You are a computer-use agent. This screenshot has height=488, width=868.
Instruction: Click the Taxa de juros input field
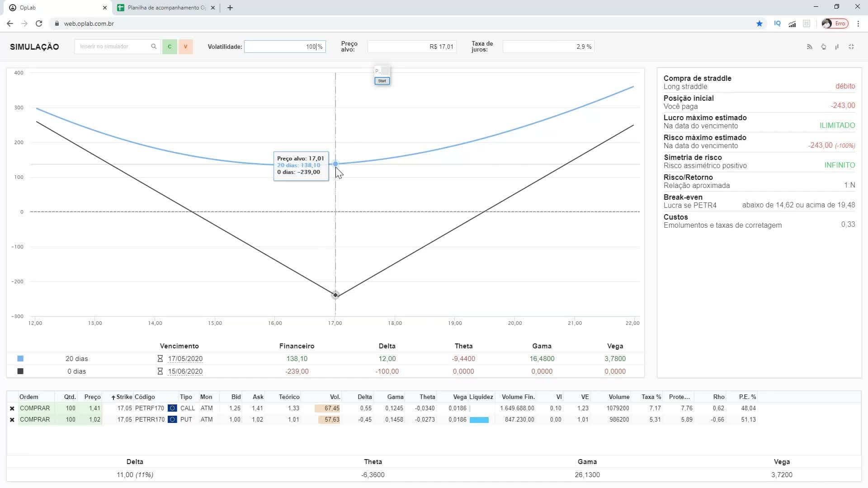pyautogui.click(x=548, y=47)
